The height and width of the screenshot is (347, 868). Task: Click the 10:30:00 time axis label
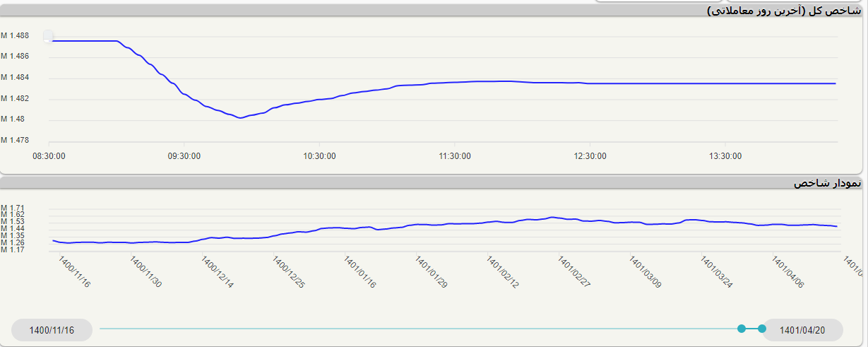(319, 156)
